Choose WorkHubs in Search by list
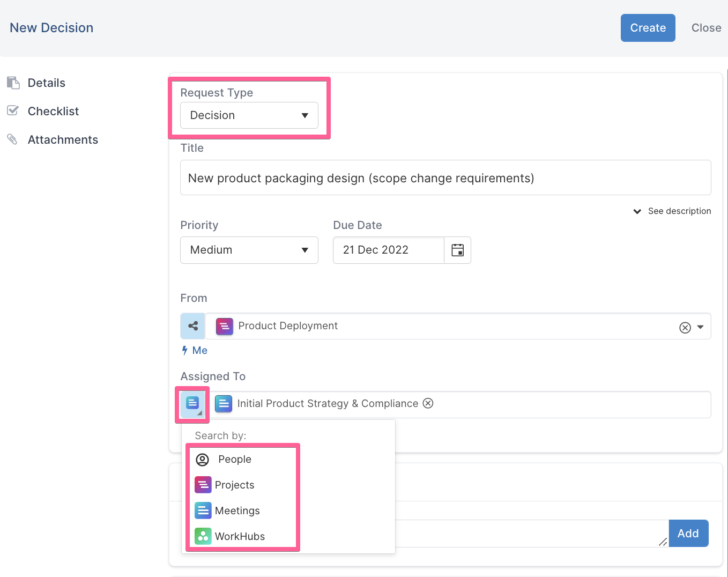Viewport: 728px width, 577px height. click(240, 537)
